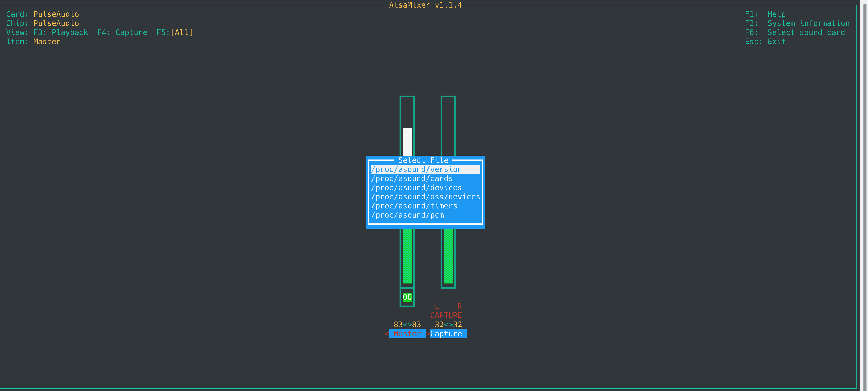The image size is (868, 391).
Task: Click the Chip: PulseAudio value
Action: [x=56, y=23]
